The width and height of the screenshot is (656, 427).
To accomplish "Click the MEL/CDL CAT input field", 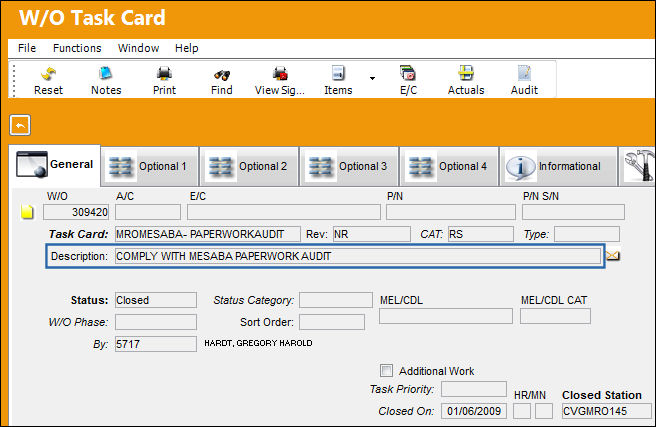I will [556, 316].
